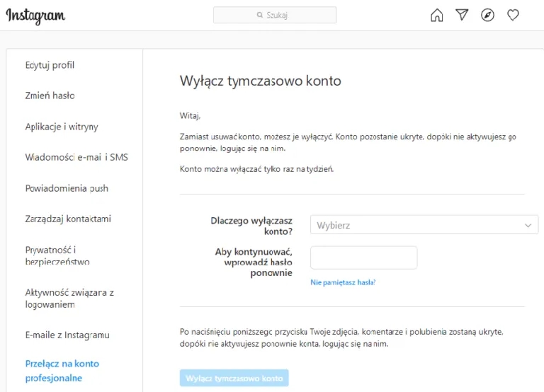
Task: Open activity heart icon
Action: pos(513,15)
